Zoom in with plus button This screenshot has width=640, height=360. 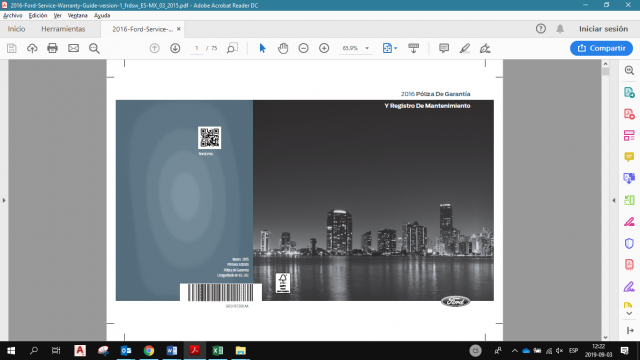324,48
